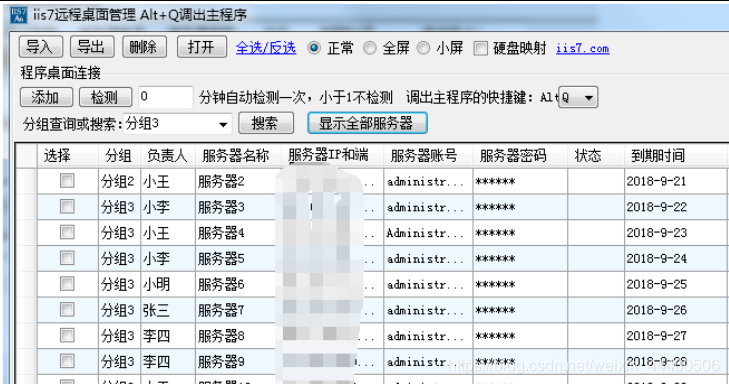Check the checkbox for 服务器9 row
Image resolution: width=729 pixels, height=384 pixels.
(67, 361)
